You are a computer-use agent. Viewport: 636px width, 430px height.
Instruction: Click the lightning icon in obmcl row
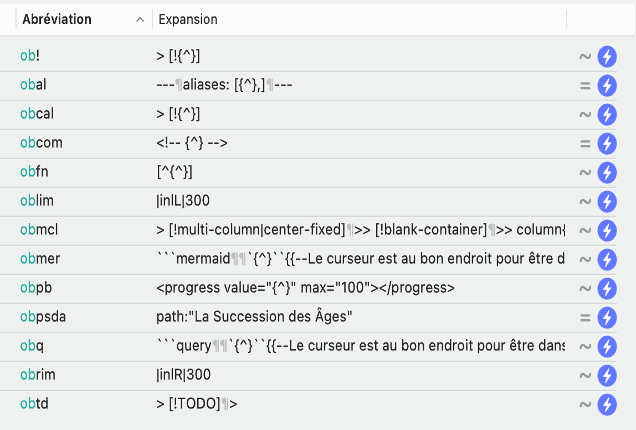tap(607, 230)
